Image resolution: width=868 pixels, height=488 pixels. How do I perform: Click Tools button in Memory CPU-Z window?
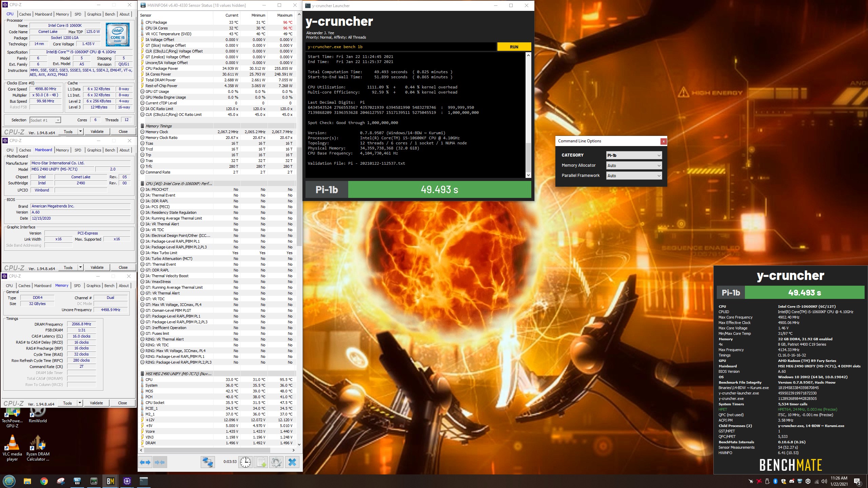pos(67,403)
